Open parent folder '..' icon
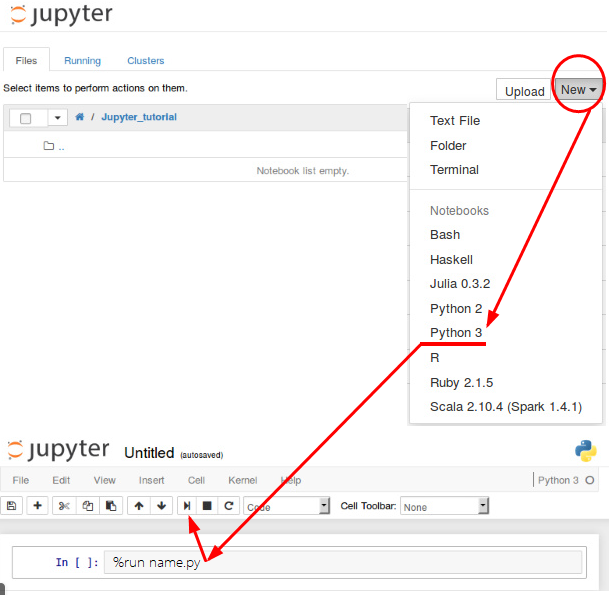The height and width of the screenshot is (595, 615). (49, 146)
